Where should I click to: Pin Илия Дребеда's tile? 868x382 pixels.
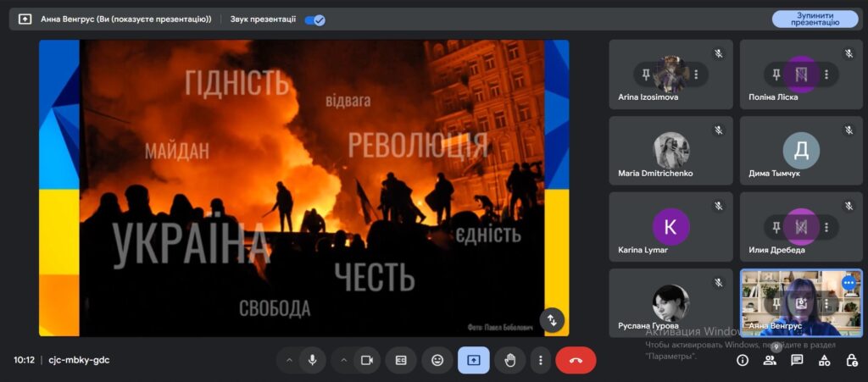[x=776, y=227]
